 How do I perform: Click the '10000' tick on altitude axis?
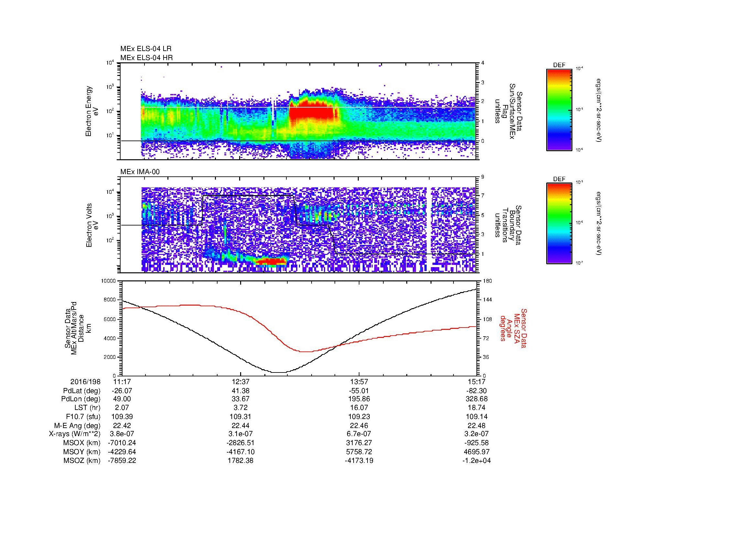(108, 281)
